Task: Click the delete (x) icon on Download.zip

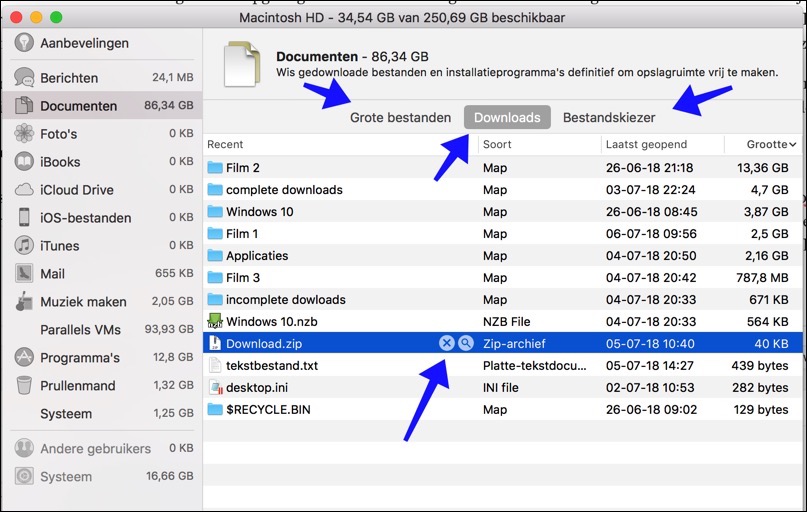Action: click(447, 343)
